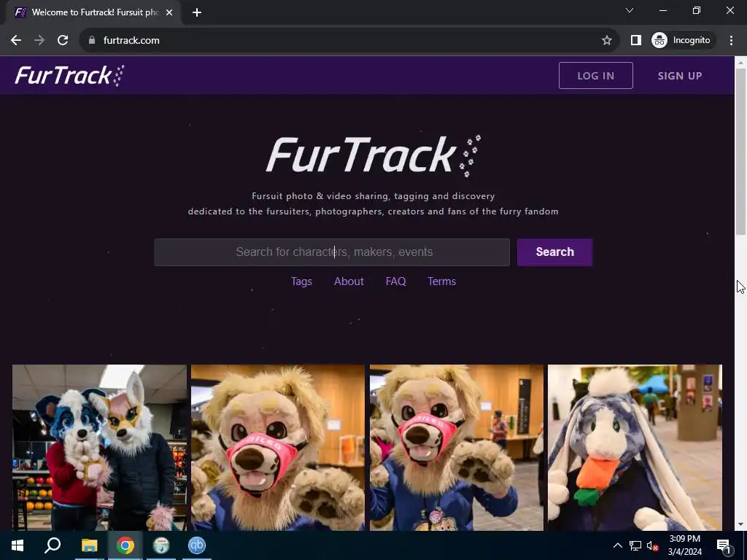Screen dimensions: 747x560
Task: Select the Welcome to Furtrack tab
Action: 93,12
